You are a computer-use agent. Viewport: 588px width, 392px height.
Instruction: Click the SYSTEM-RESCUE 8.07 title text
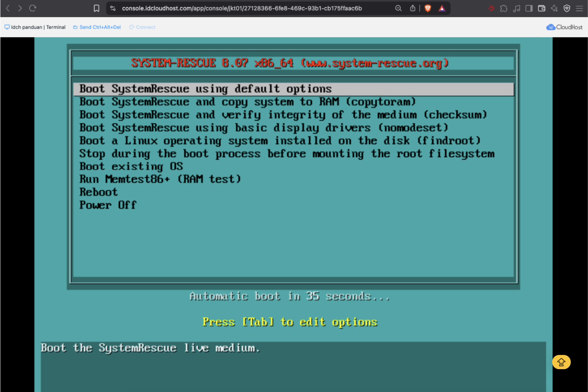(x=290, y=63)
